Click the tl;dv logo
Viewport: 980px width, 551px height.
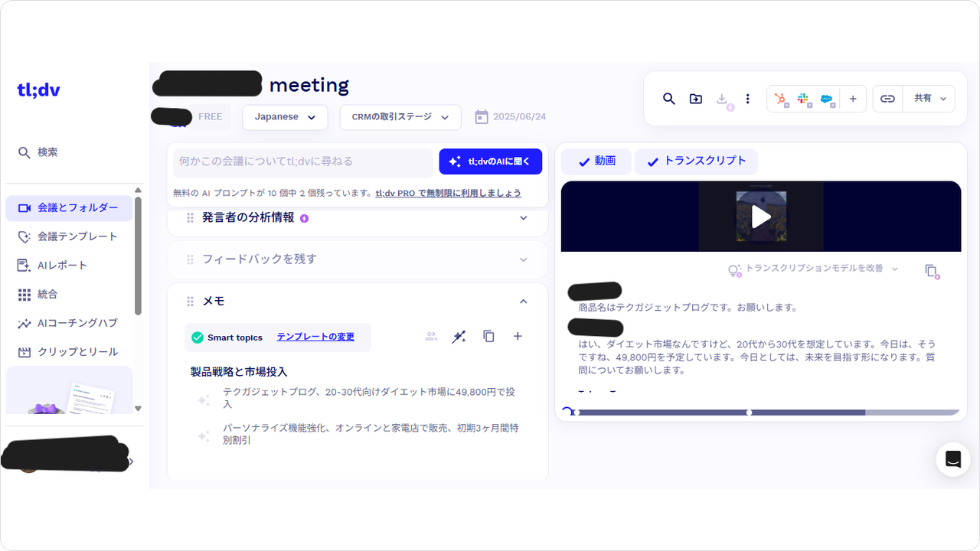38,90
